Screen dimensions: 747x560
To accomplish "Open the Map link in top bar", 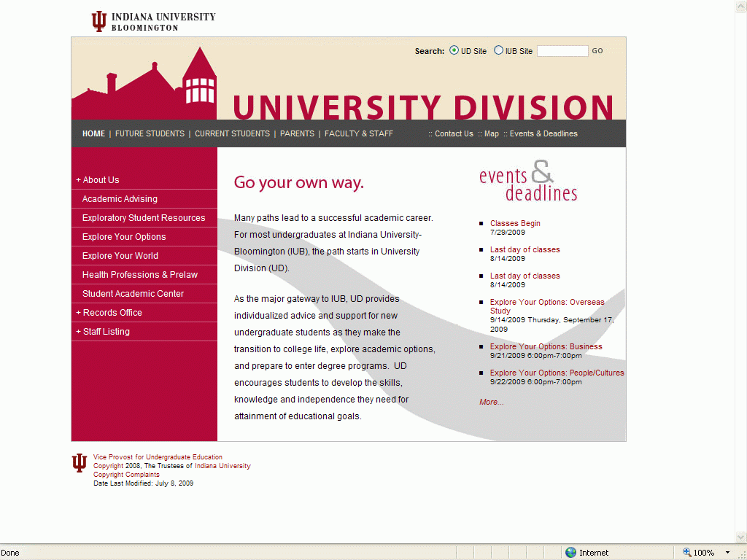I will click(x=491, y=134).
